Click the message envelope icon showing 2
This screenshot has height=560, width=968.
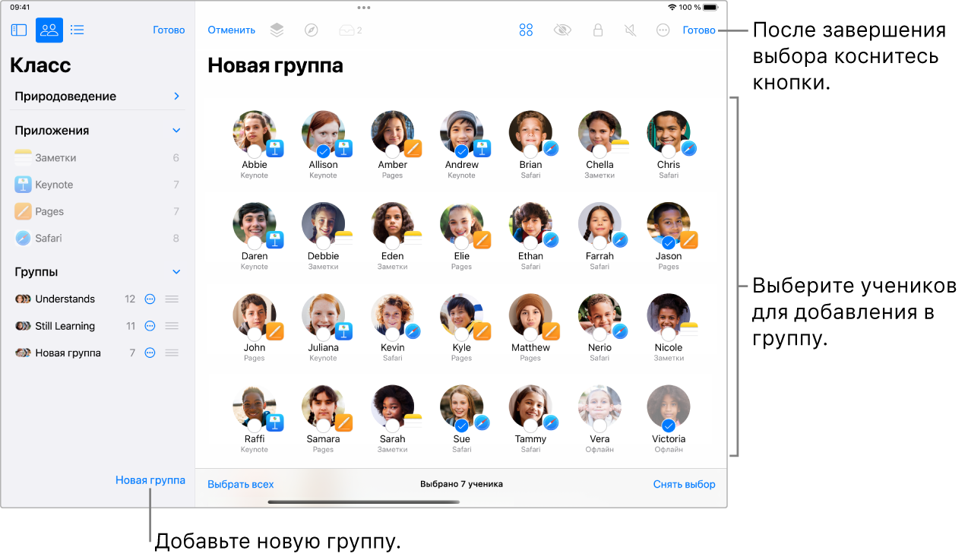(x=347, y=30)
